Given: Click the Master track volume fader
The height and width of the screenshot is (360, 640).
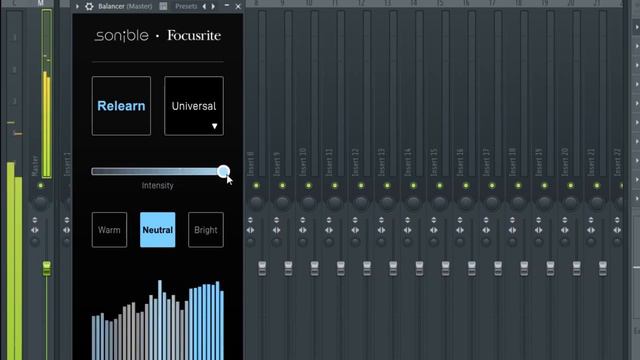Looking at the screenshot, I should pyautogui.click(x=47, y=268).
